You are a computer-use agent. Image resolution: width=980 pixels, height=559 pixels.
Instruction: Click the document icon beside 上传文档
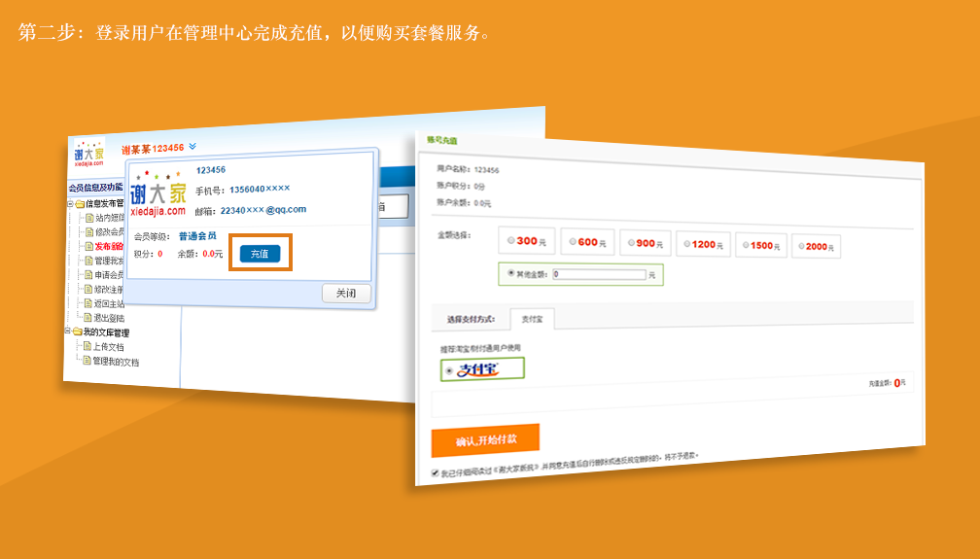pos(87,346)
